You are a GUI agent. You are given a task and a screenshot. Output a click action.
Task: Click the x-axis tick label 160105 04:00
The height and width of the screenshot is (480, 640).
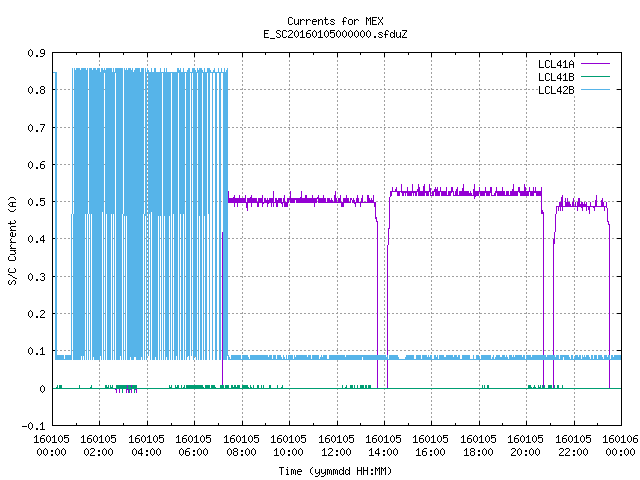(x=147, y=446)
